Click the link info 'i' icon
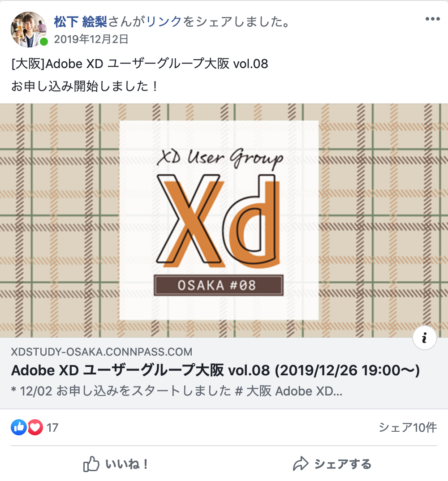 click(x=424, y=338)
